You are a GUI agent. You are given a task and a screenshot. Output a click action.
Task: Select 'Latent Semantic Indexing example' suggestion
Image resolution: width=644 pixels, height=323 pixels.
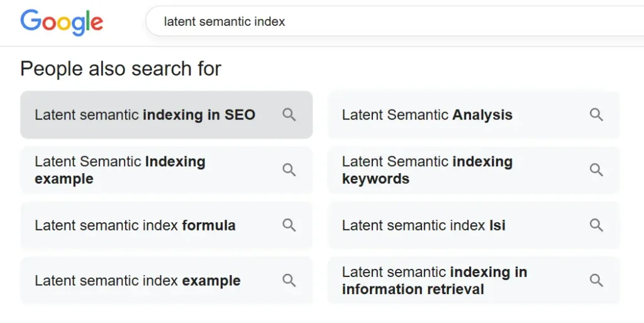(x=166, y=170)
